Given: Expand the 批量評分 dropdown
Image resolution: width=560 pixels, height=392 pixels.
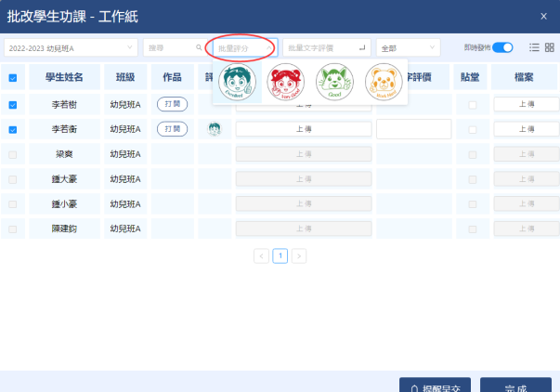Looking at the screenshot, I should (x=244, y=47).
